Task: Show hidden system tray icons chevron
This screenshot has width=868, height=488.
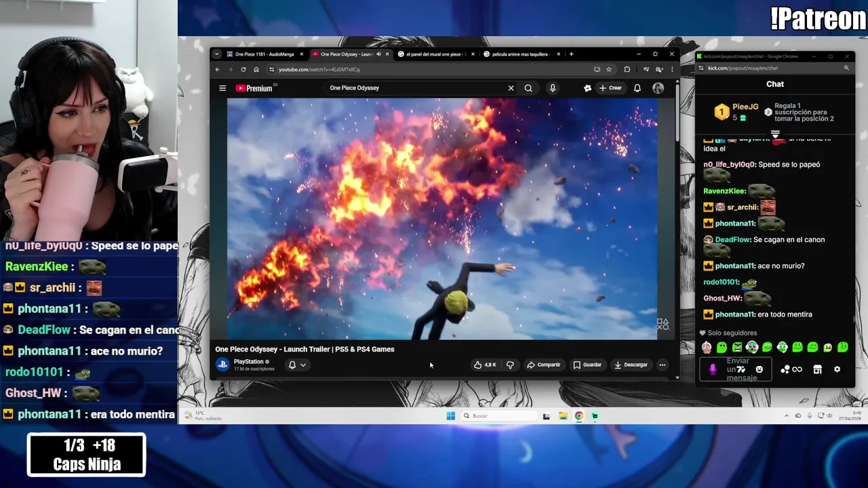Action: point(787,416)
